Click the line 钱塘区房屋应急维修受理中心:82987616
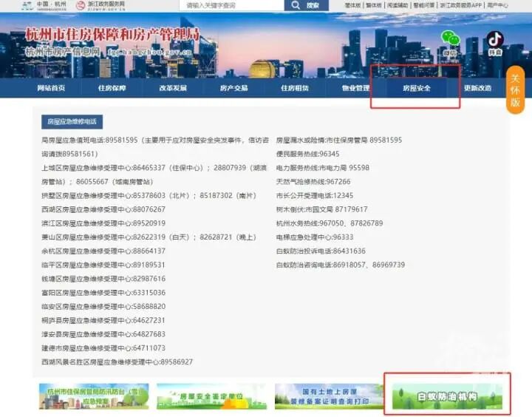This screenshot has height=417, width=532. coord(103,279)
